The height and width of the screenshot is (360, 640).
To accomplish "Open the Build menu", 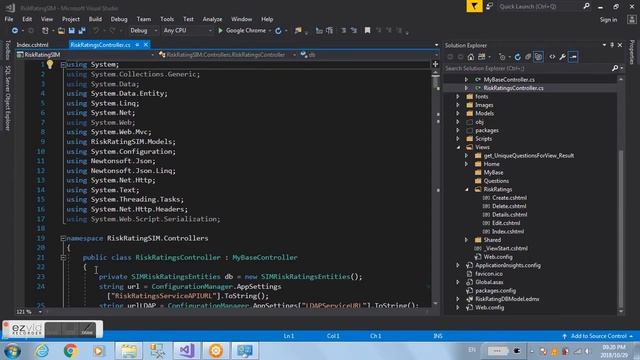I will 95,19.
